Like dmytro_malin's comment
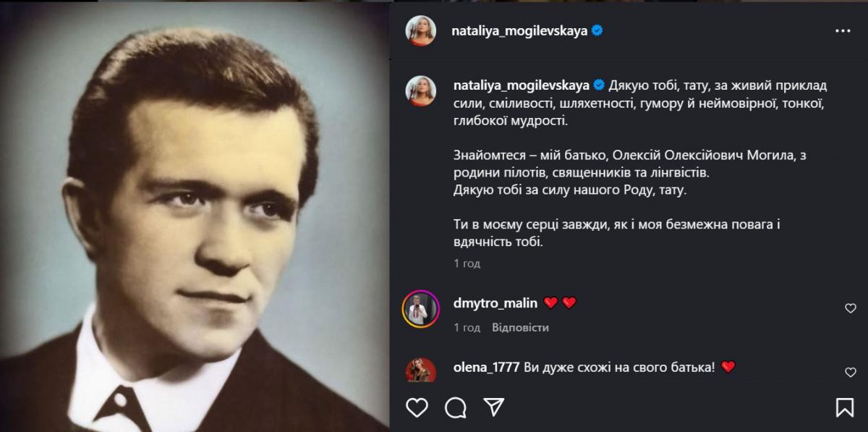This screenshot has width=868, height=432. coord(851,308)
